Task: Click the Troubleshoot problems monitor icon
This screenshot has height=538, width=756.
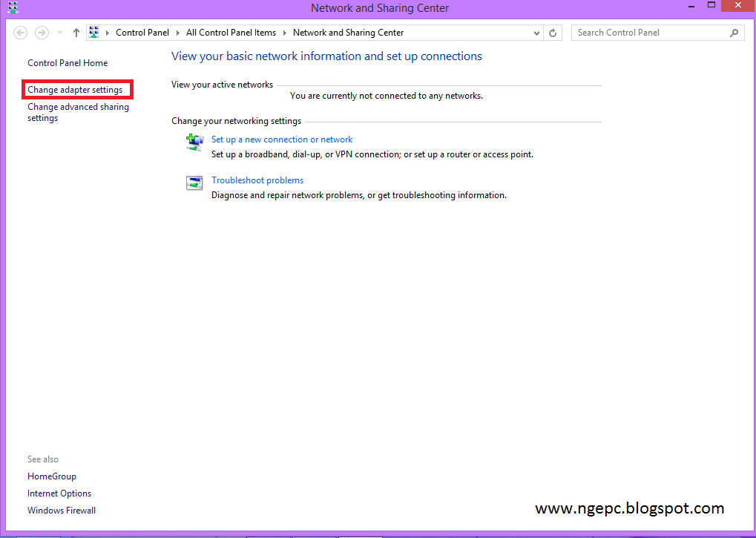Action: point(194,183)
